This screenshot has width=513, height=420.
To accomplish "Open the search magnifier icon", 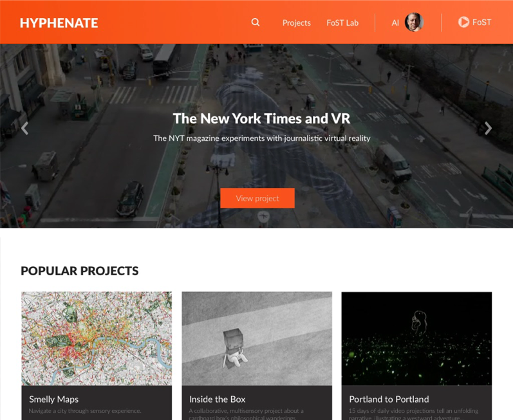I will (x=256, y=23).
